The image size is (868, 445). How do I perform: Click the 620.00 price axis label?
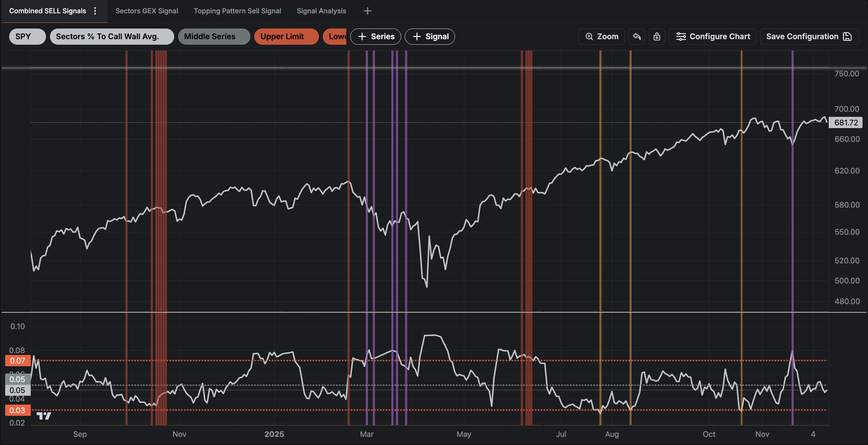847,171
